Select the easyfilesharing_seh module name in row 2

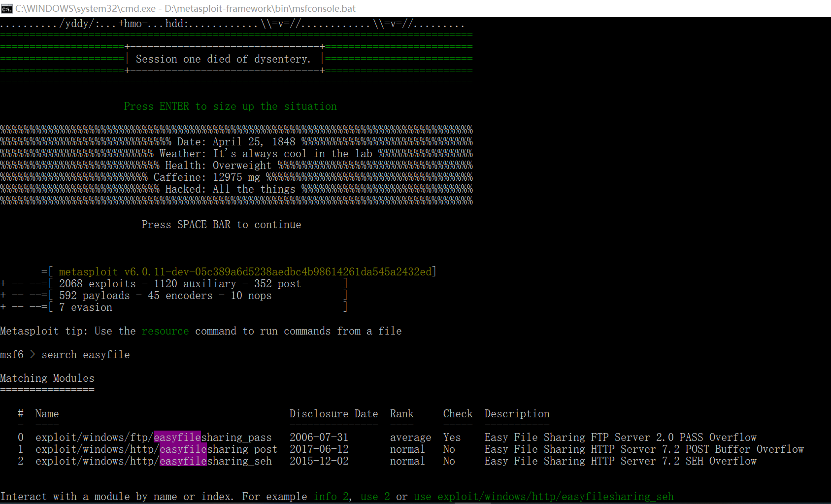point(153,461)
